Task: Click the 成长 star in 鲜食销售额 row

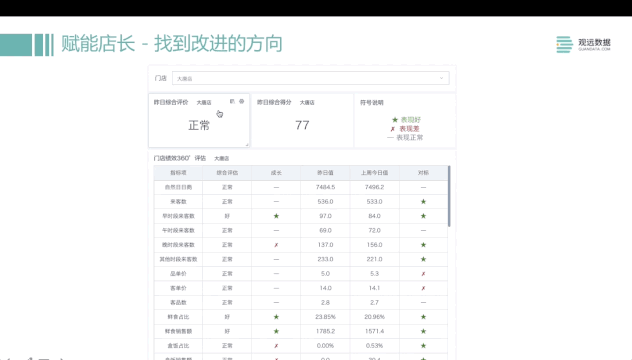Action: click(276, 331)
